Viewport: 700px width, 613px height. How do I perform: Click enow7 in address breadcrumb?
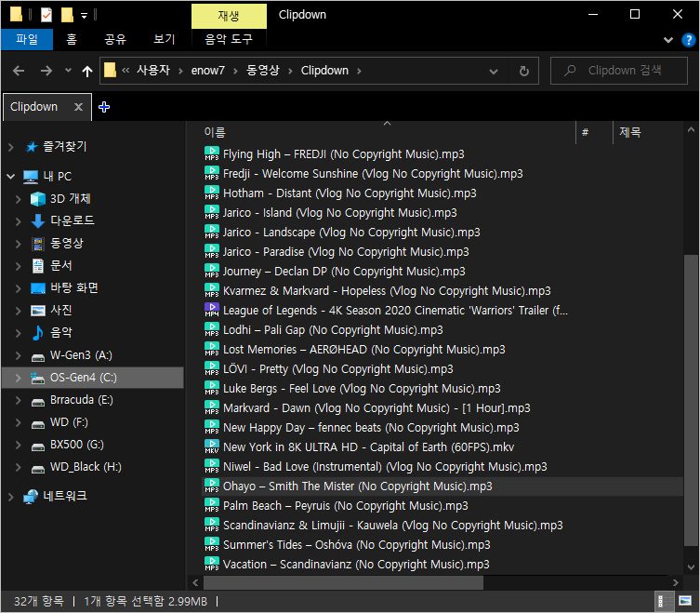point(207,71)
